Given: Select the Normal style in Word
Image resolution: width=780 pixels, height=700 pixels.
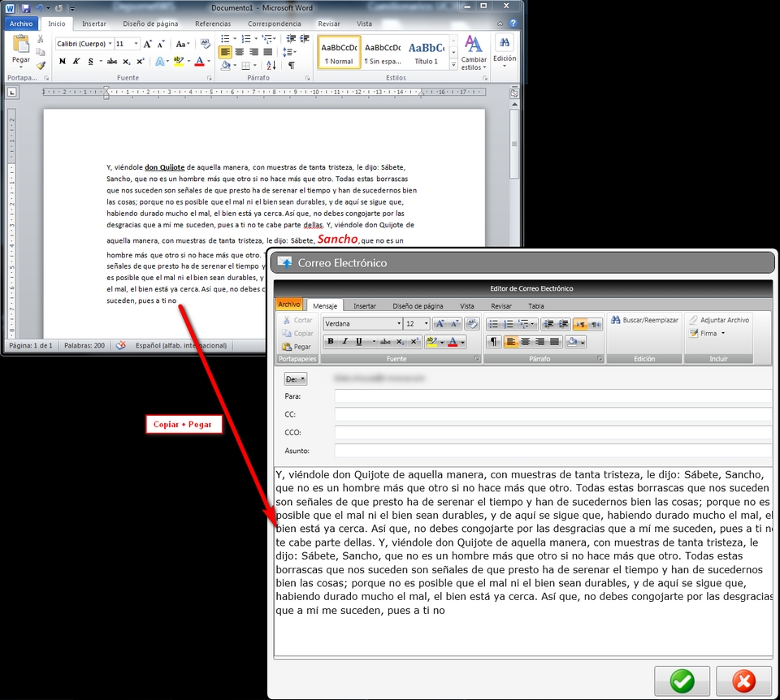Looking at the screenshot, I should pyautogui.click(x=340, y=52).
